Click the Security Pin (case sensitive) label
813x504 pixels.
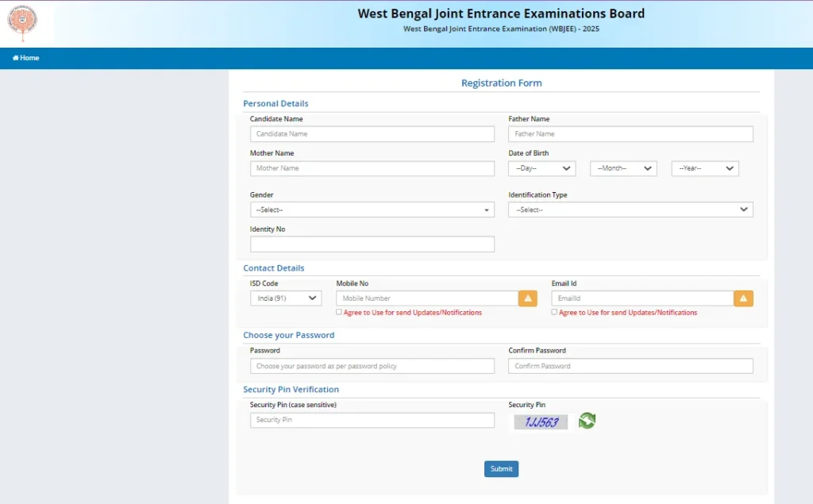(x=293, y=405)
